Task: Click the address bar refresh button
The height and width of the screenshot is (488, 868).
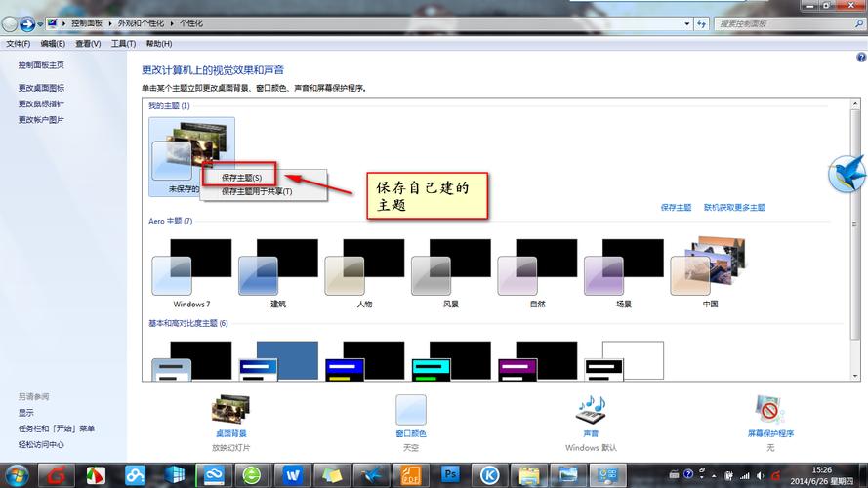Action: click(x=701, y=23)
